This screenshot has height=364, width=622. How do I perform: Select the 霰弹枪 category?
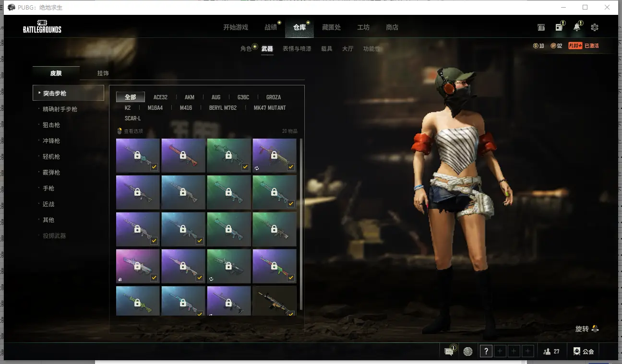(51, 173)
